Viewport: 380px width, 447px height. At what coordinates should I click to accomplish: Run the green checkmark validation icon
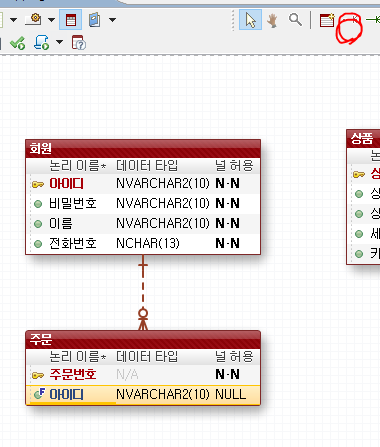17,43
